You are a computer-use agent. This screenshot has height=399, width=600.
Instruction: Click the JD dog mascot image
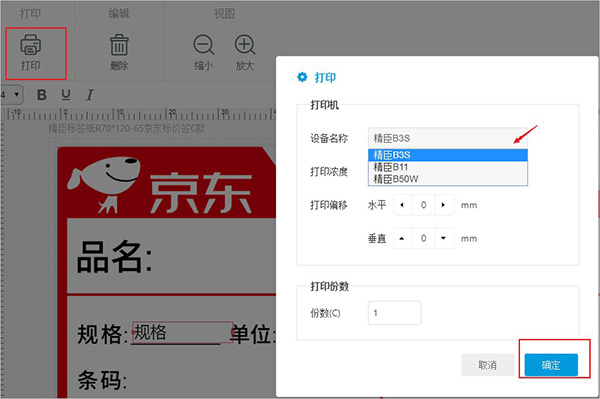(x=104, y=184)
